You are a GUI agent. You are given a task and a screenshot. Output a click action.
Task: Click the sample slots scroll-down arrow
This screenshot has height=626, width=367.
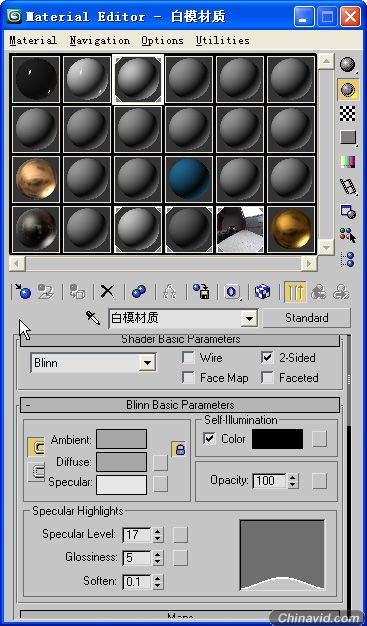point(326,247)
